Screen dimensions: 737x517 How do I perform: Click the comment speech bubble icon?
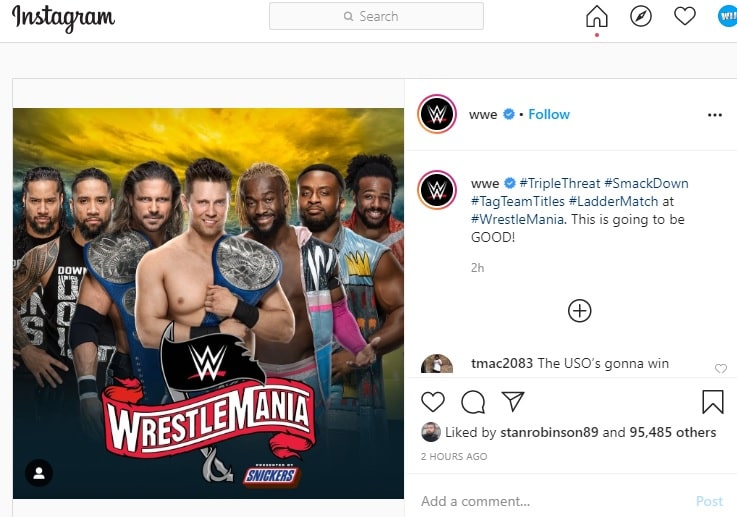click(x=473, y=402)
